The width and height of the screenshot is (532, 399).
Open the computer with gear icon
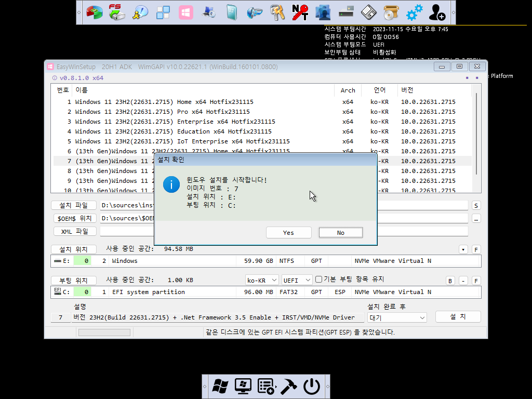[x=209, y=12]
